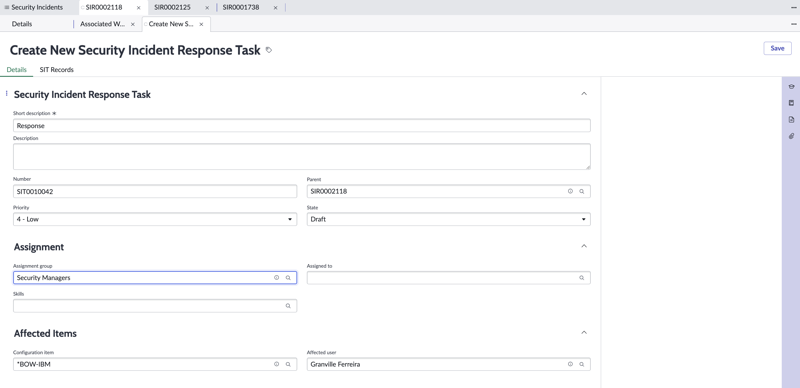Collapse the subtab bar
The height and width of the screenshot is (388, 800).
793,24
